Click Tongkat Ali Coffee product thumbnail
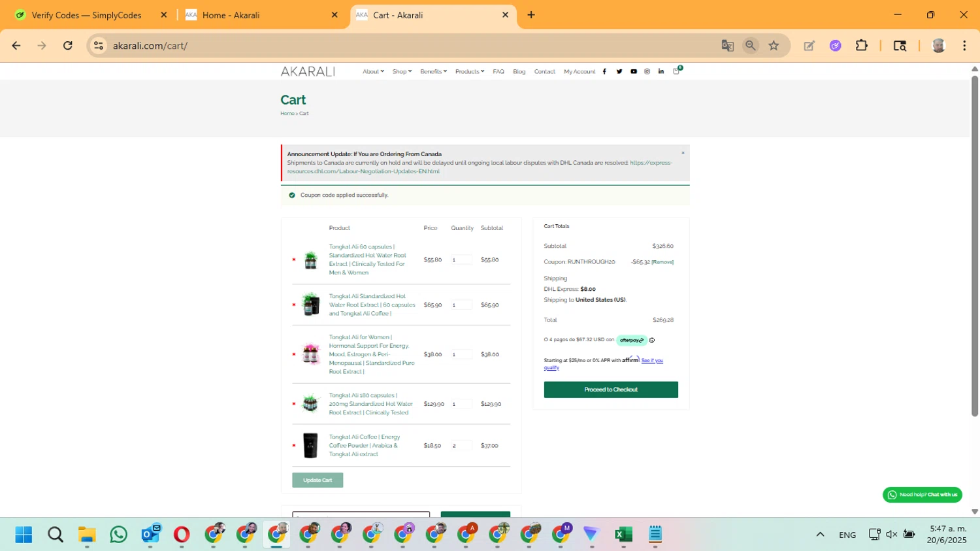 [310, 446]
